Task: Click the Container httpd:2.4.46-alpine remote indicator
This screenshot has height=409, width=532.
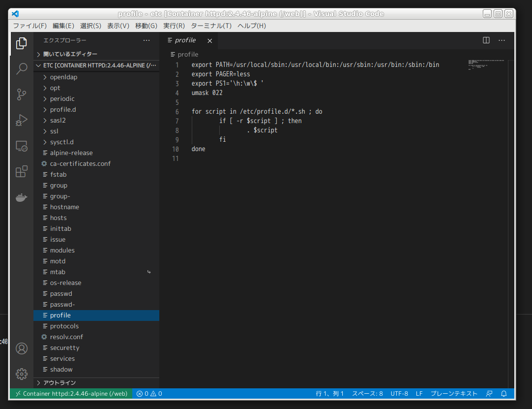Action: [x=71, y=394]
